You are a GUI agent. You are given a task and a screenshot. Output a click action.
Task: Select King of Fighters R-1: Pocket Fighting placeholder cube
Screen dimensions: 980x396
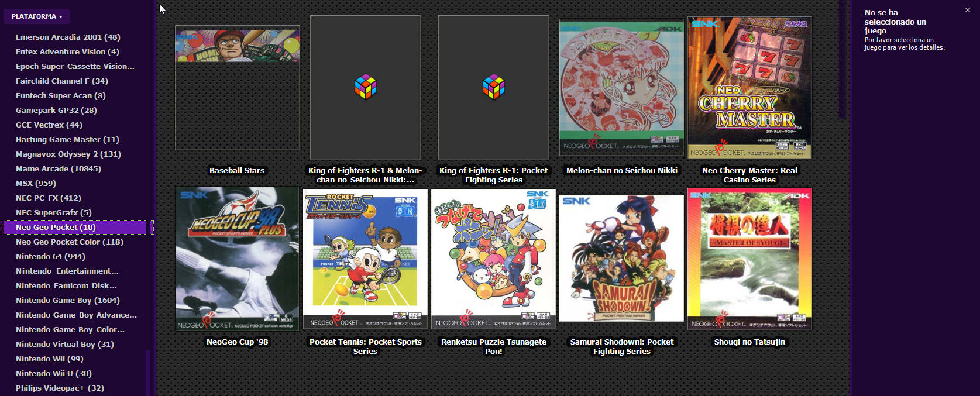coord(493,88)
